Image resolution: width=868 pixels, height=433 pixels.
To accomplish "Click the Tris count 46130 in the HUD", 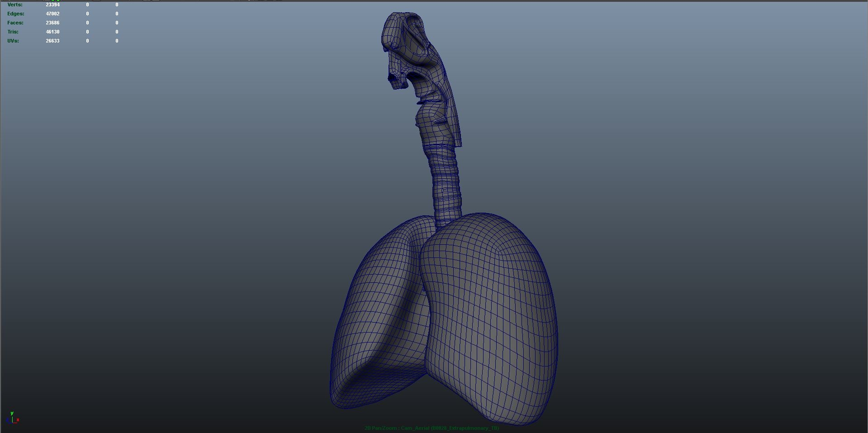I will point(53,32).
